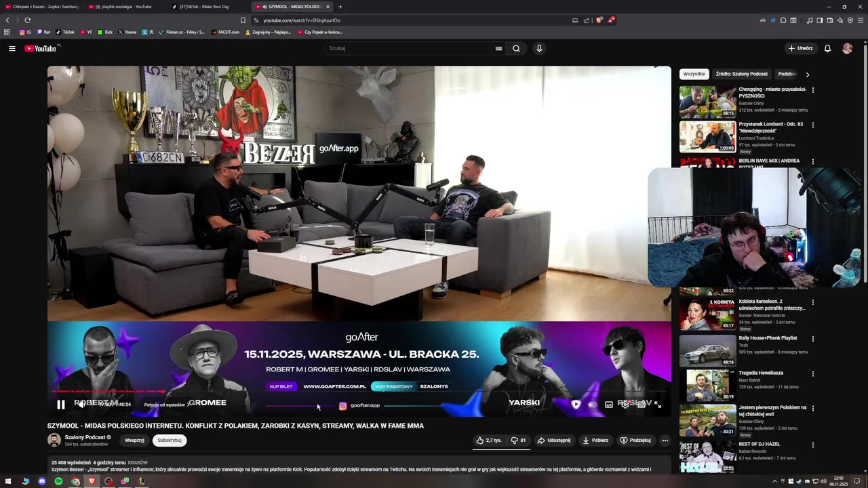Reload the page
Screen dimensions: 868x488
27,20
